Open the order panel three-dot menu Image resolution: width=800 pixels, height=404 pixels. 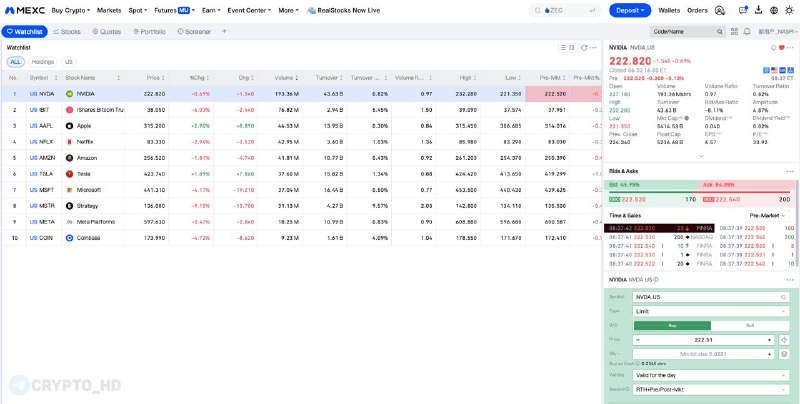[790, 280]
